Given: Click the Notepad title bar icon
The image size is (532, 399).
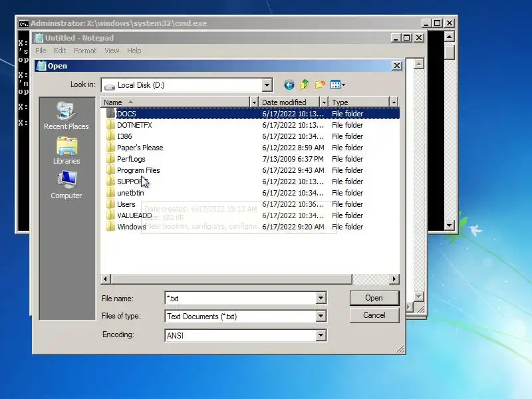Looking at the screenshot, I should [x=39, y=38].
